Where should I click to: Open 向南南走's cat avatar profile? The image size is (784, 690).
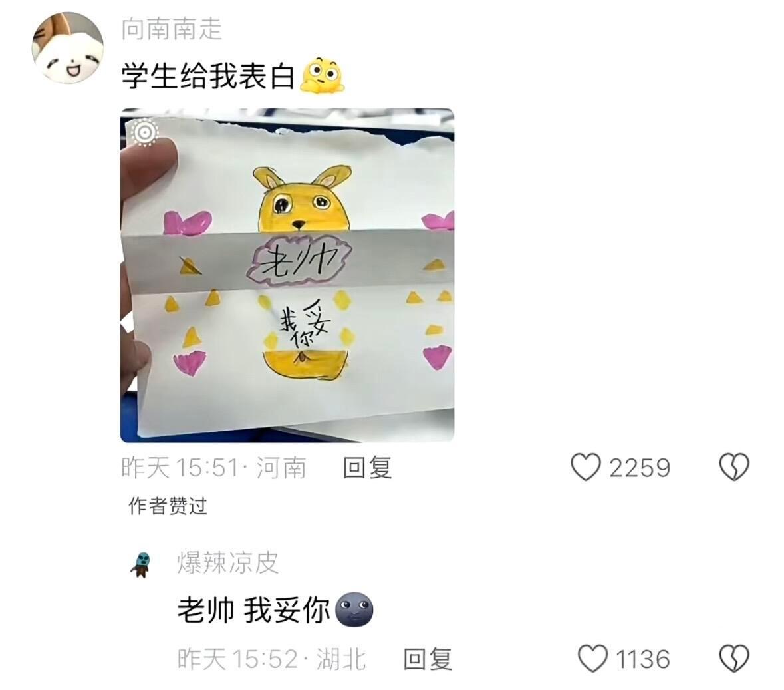point(68,48)
